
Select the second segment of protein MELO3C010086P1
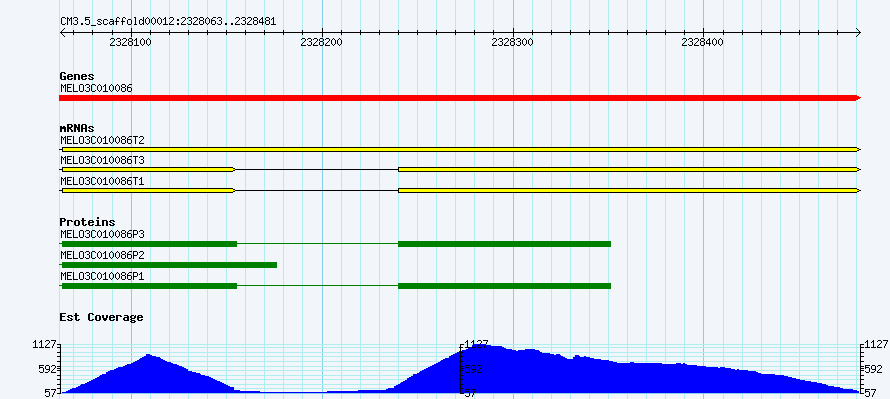(x=505, y=286)
